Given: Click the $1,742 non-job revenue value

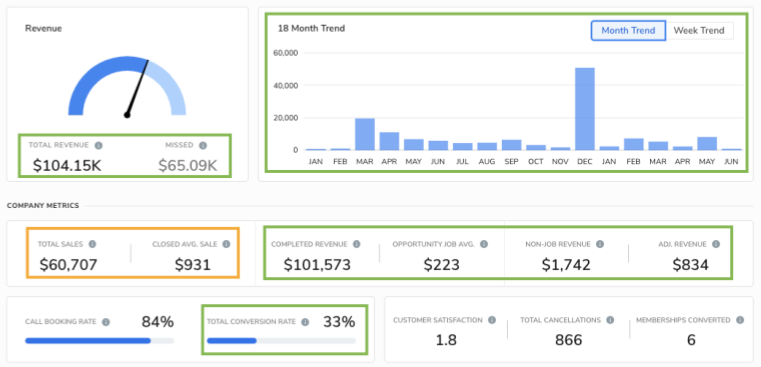Looking at the screenshot, I should (x=566, y=265).
